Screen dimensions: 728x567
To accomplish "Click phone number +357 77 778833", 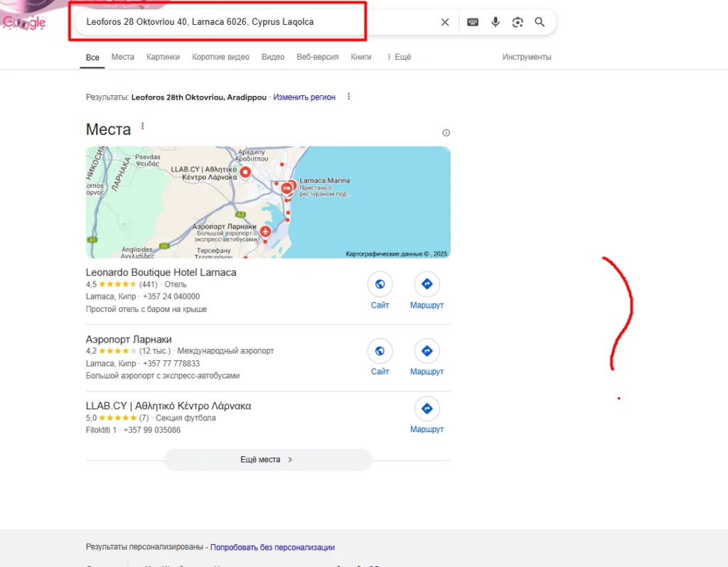I will [x=171, y=363].
